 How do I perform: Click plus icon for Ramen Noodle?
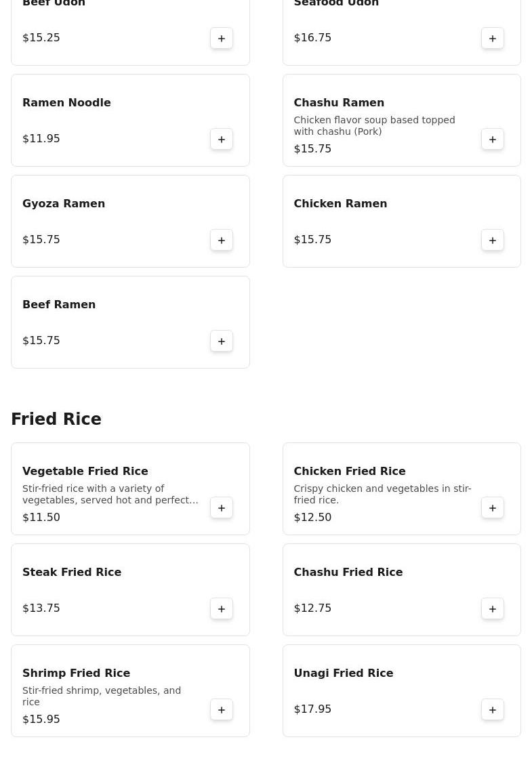point(222,140)
